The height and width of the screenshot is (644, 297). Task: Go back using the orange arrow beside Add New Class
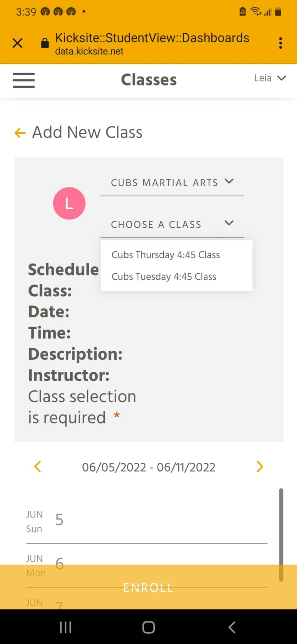tap(20, 133)
